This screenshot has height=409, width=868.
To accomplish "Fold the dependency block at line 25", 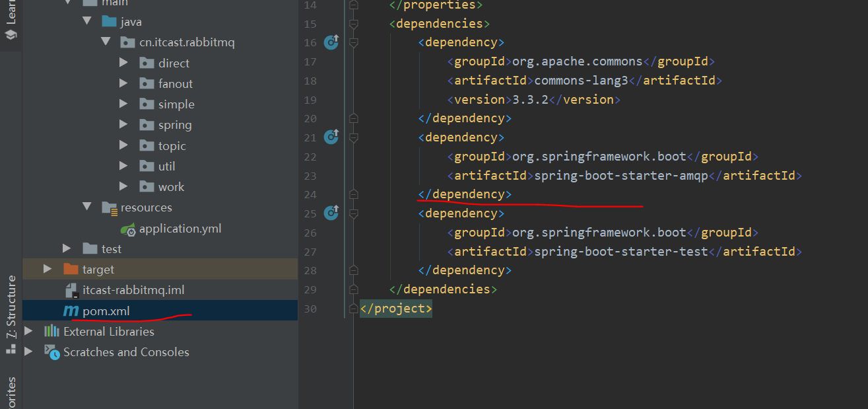I will tap(354, 213).
